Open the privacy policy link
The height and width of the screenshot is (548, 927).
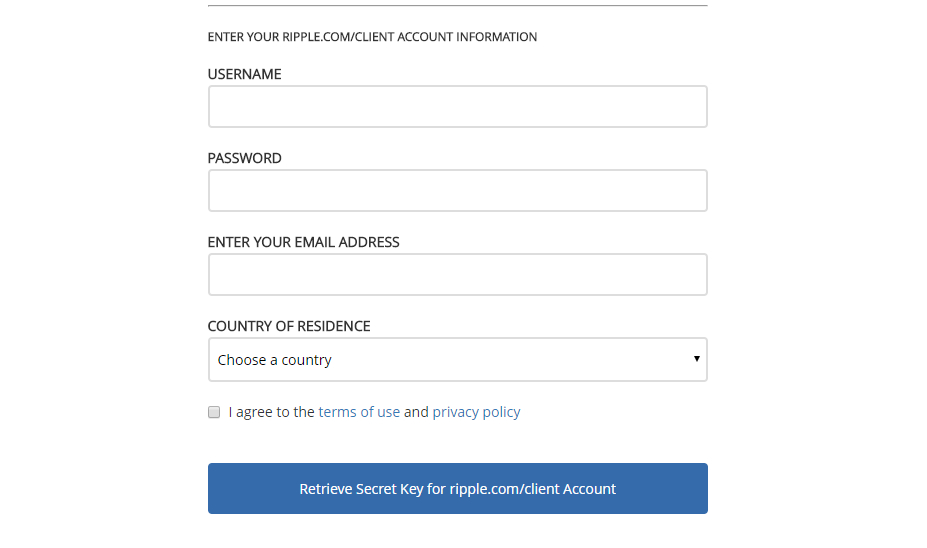point(476,412)
